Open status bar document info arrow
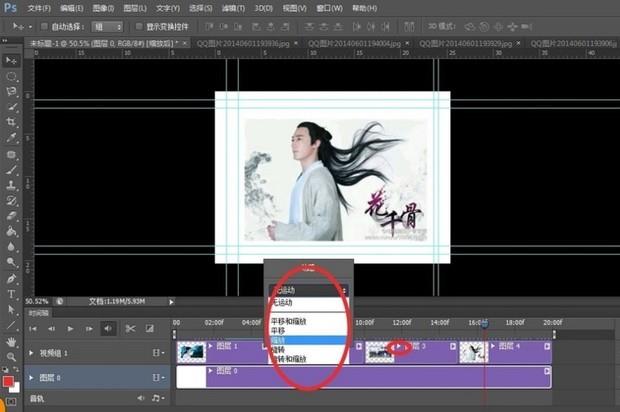 pos(171,302)
